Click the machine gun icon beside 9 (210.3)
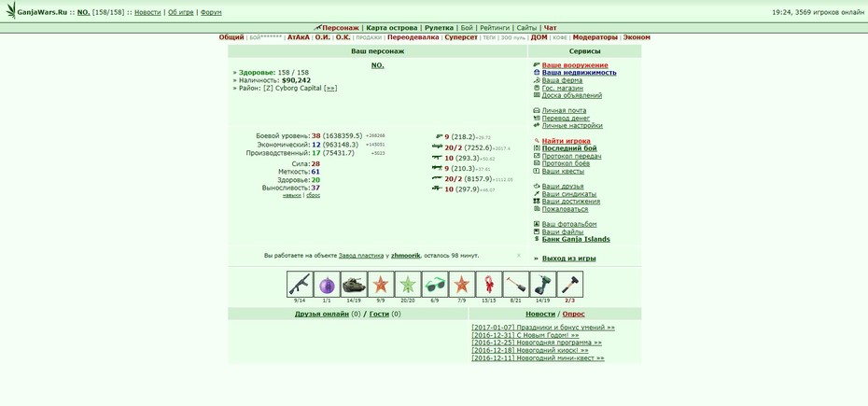 [x=438, y=167]
